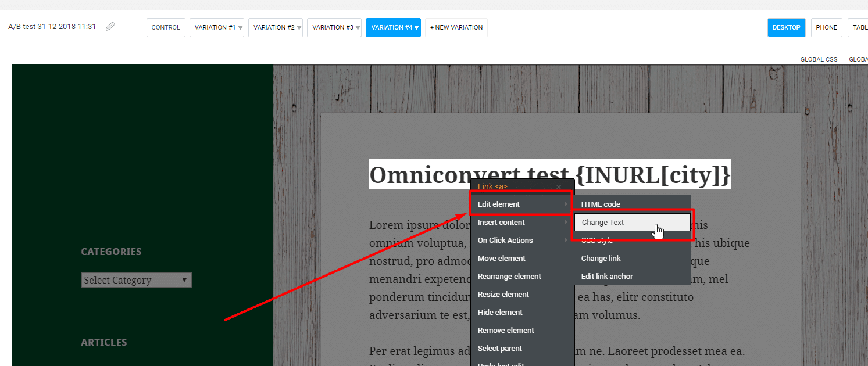Choose Select parent in the menu
The width and height of the screenshot is (868, 366).
click(x=522, y=349)
